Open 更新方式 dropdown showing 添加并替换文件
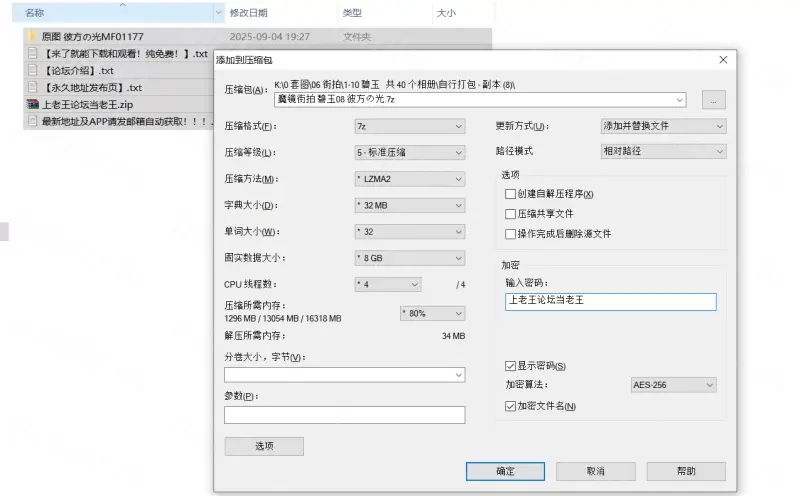The image size is (800, 496). tap(663, 126)
